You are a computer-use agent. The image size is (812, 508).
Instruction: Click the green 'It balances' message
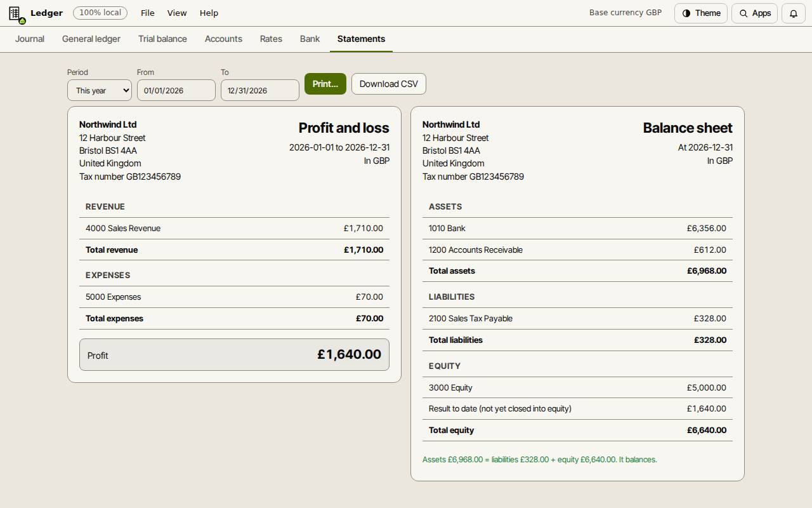click(540, 460)
